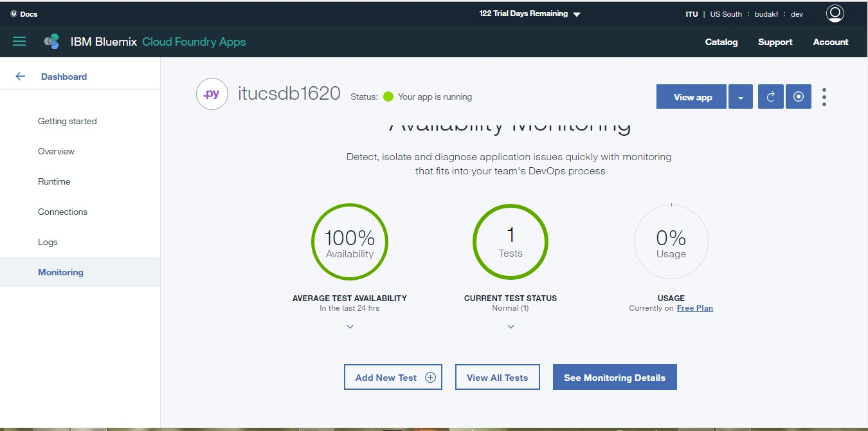This screenshot has height=431, width=868.
Task: Click the .py Python runtime badge
Action: [x=212, y=94]
